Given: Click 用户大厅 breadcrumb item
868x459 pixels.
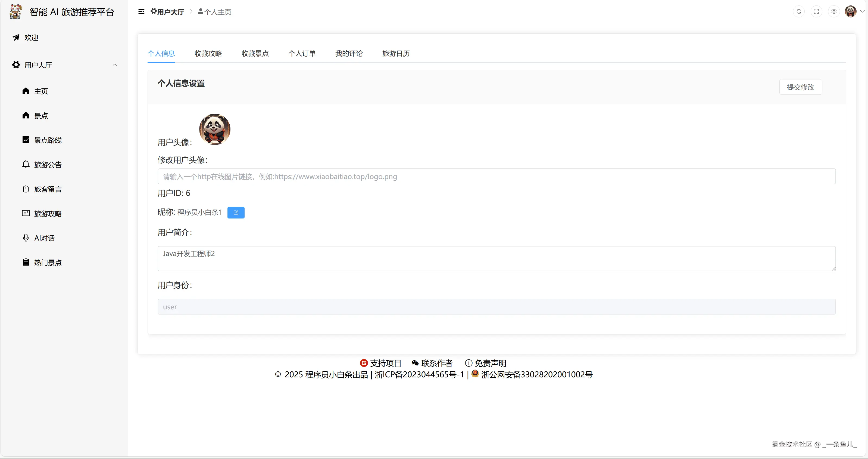Looking at the screenshot, I should [167, 12].
